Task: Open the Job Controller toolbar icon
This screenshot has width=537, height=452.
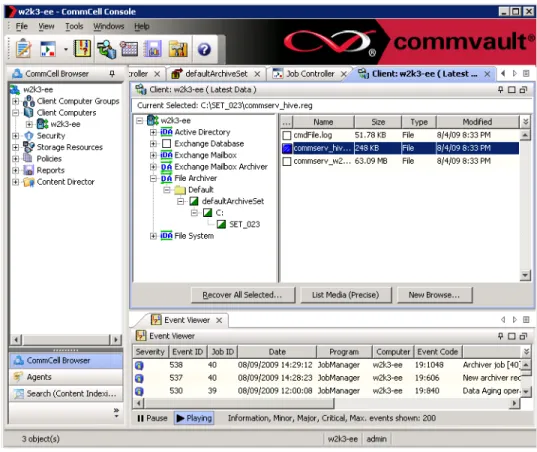Action: click(x=48, y=50)
